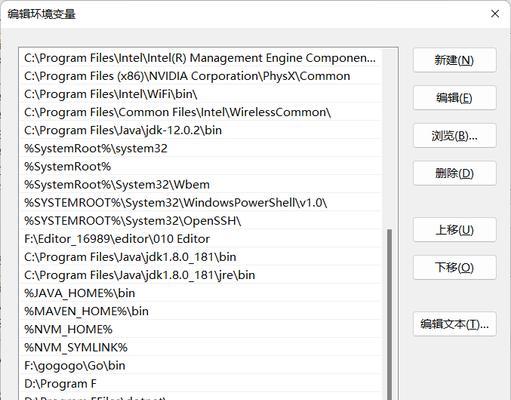Image resolution: width=511 pixels, height=400 pixels.
Task: Select the Intel Management Engine Components path
Action: point(200,58)
